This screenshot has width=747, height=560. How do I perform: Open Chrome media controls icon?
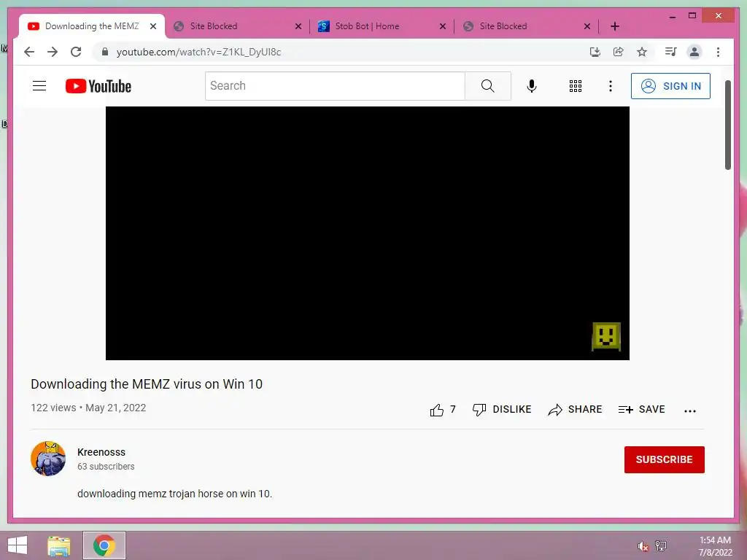pos(671,52)
